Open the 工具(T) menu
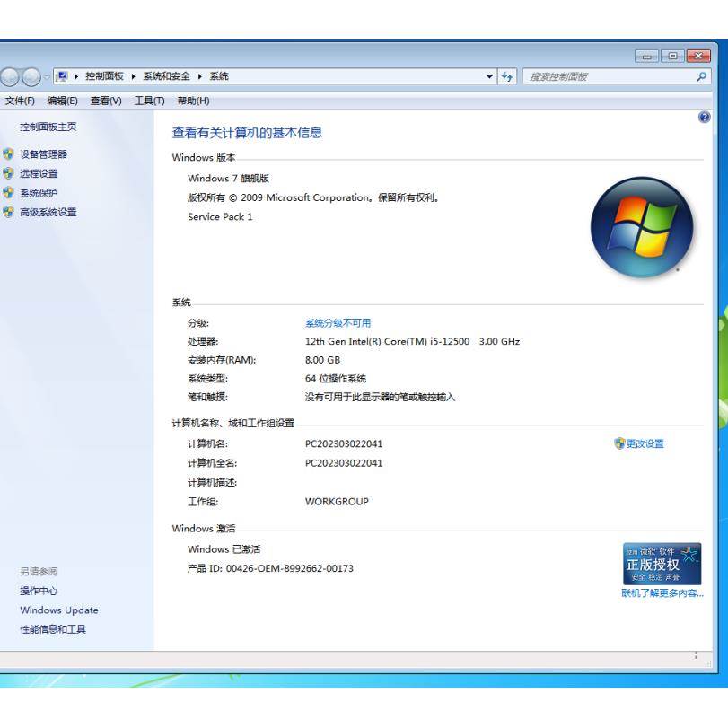 point(150,101)
